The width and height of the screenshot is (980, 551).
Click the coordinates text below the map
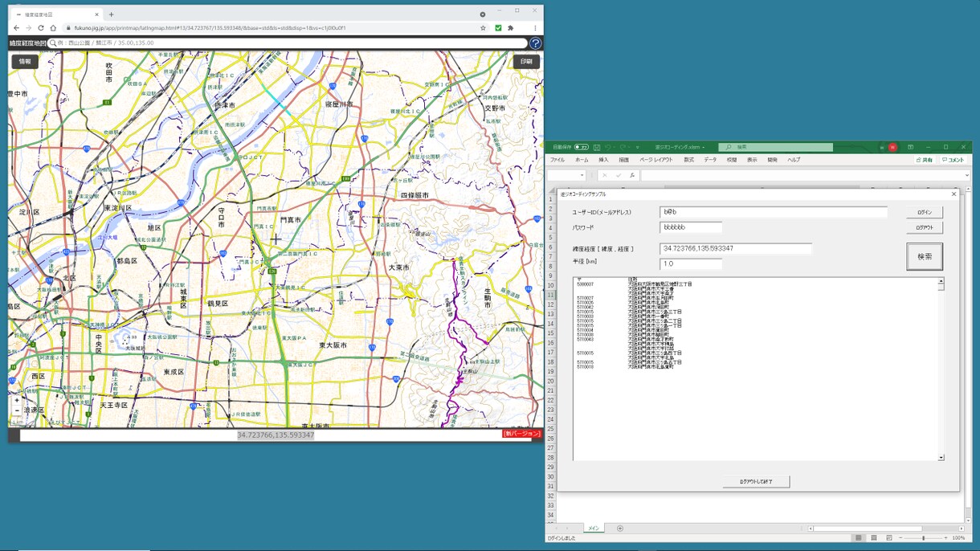click(276, 435)
